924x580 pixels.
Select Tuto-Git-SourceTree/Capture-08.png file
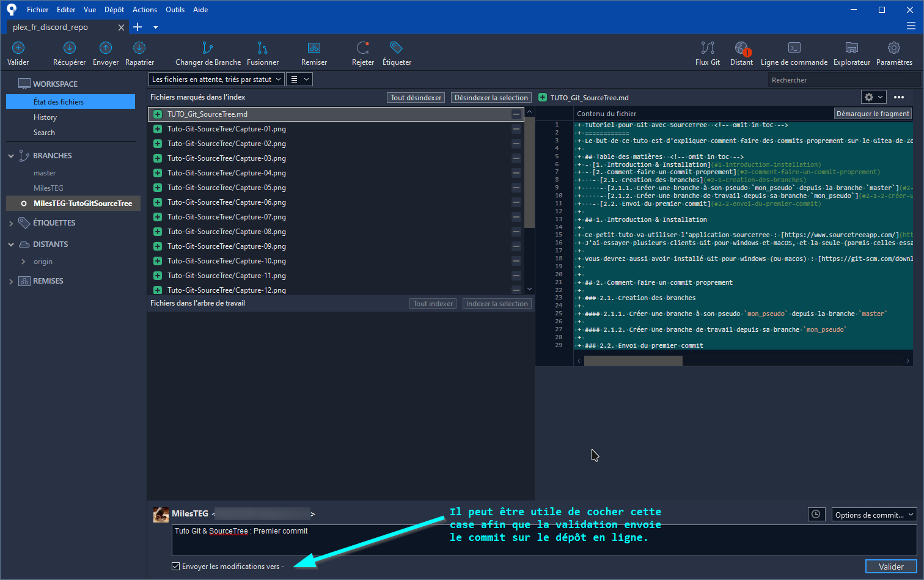[x=335, y=232]
